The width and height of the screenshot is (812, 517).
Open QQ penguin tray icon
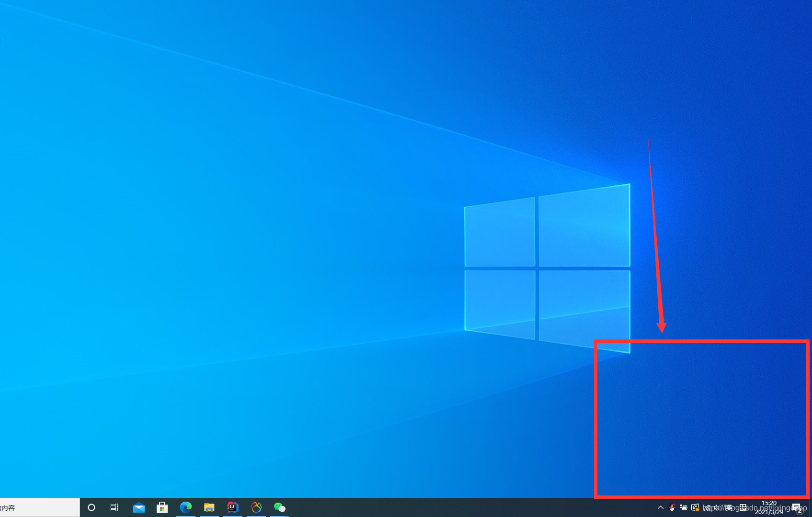[672, 507]
